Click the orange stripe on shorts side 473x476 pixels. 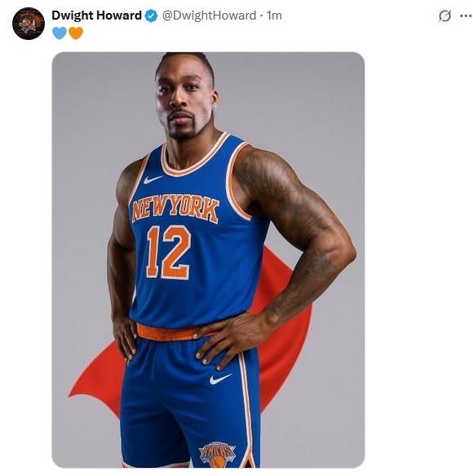tap(246, 410)
